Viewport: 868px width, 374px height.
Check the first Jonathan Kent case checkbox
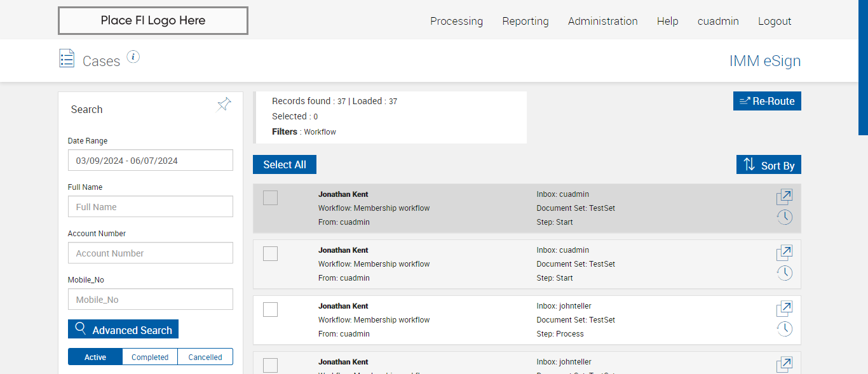click(x=270, y=198)
